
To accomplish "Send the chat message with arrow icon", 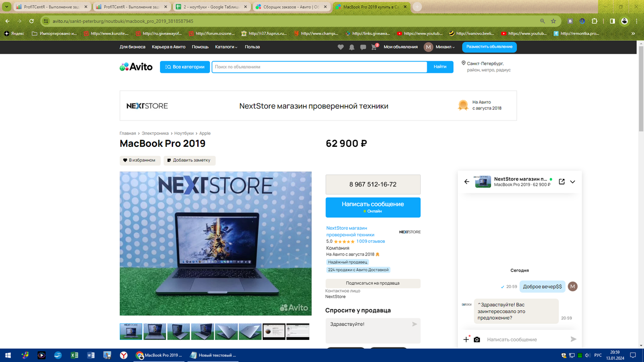I will pos(573,339).
